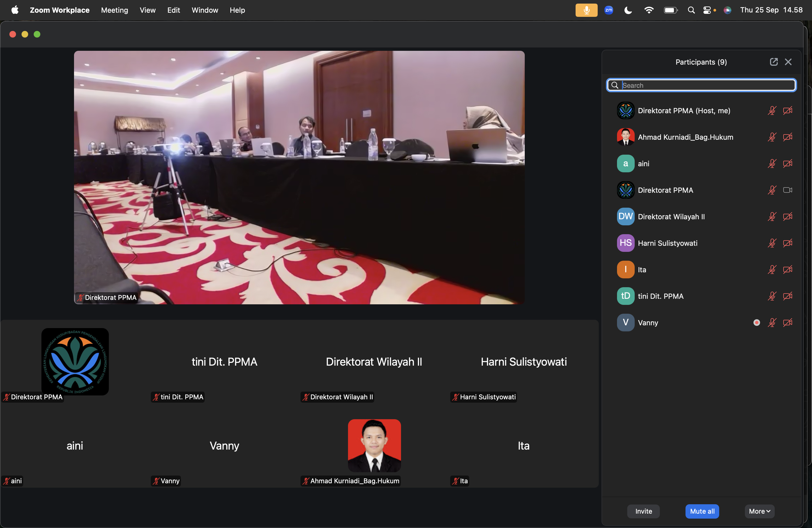Screen dimensions: 812x528
Task: Open macOS Control Center icon
Action: point(707,10)
